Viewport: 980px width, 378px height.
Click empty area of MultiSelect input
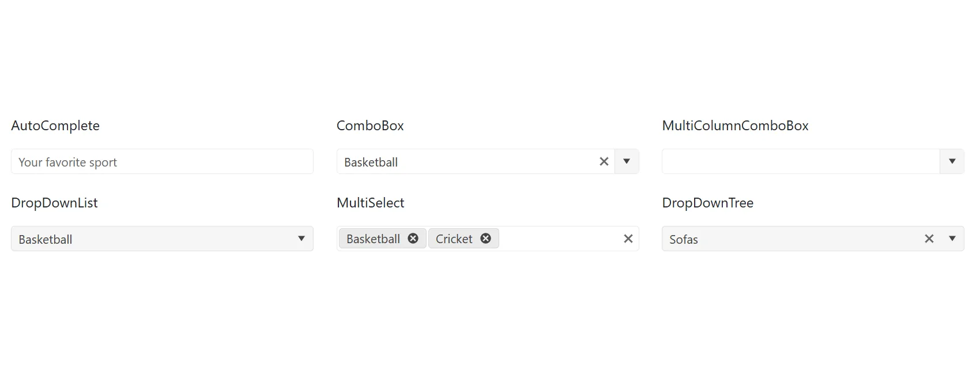click(559, 239)
